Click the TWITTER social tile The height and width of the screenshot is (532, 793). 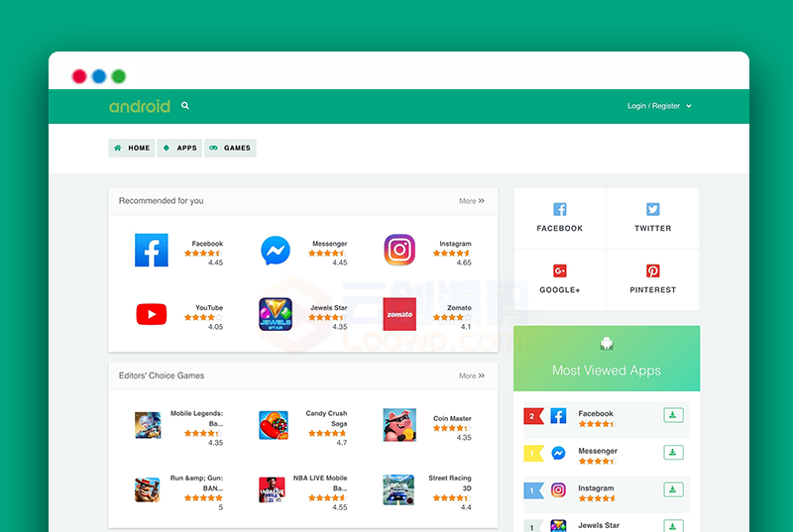[x=653, y=218]
